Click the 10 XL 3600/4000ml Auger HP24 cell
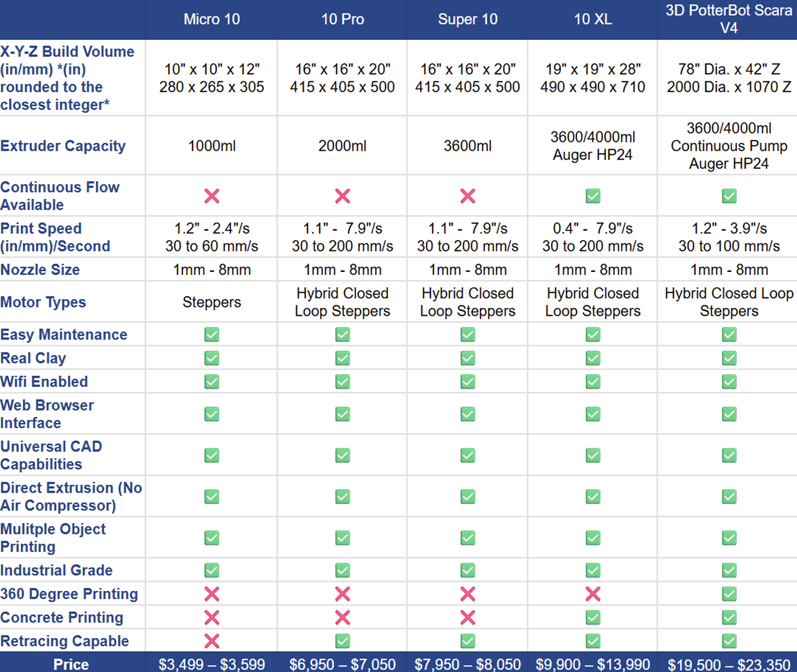The image size is (797, 672). tap(593, 146)
